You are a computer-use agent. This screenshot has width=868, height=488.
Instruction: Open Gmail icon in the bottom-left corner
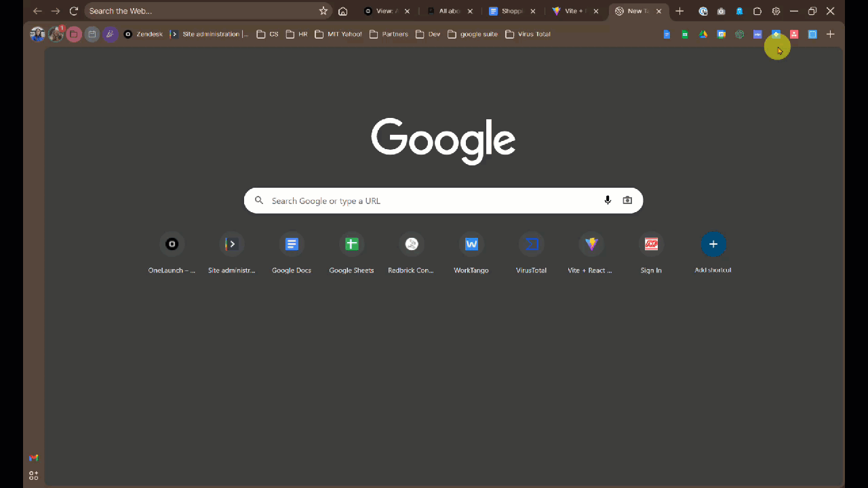[x=34, y=458]
